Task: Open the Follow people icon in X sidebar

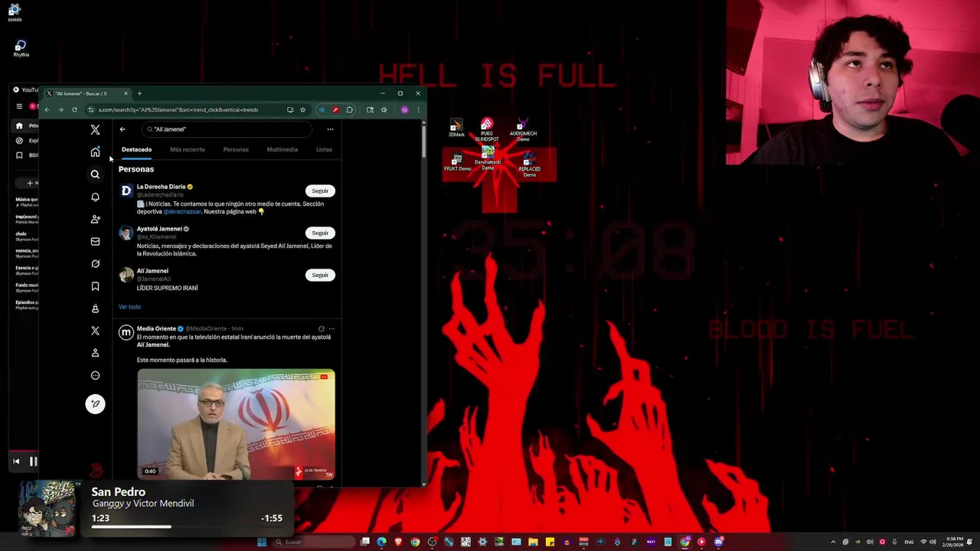Action: click(95, 219)
